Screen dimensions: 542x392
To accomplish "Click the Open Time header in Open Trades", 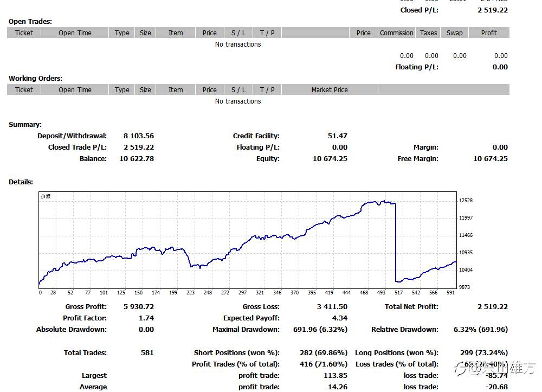I will point(75,33).
